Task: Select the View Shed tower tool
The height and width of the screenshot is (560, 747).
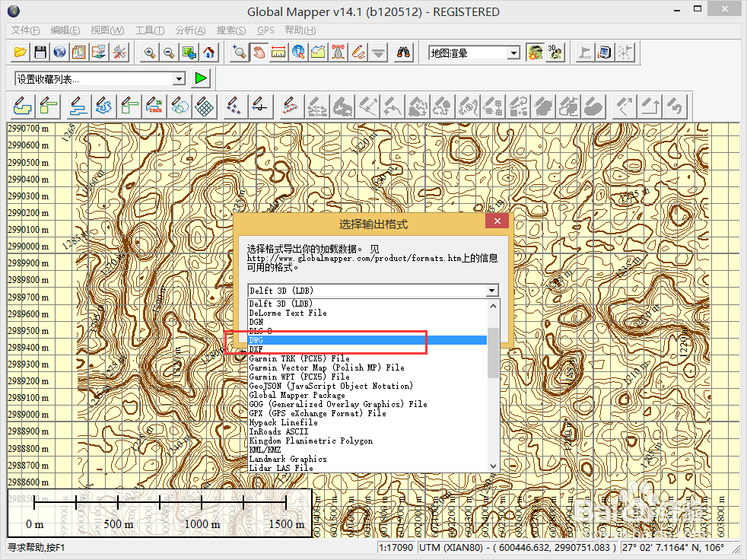Action: click(x=339, y=52)
